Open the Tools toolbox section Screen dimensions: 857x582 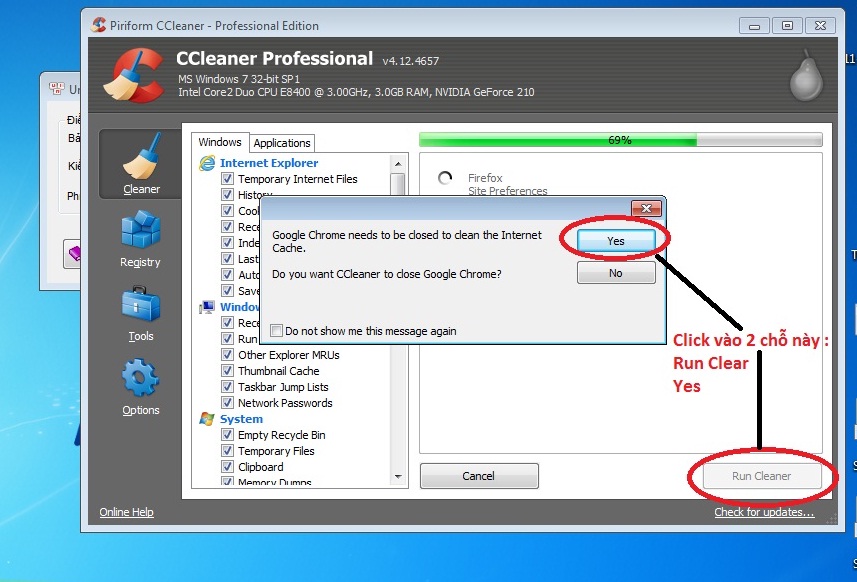click(x=140, y=314)
